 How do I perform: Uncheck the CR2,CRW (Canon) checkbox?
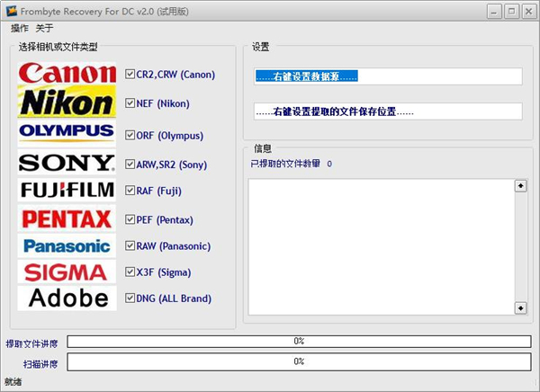click(130, 75)
